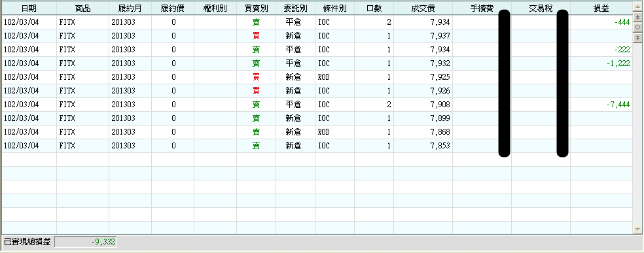Viewport: 644px width, 253px height.
Task: Click the 委託別 column header
Action: [x=295, y=8]
